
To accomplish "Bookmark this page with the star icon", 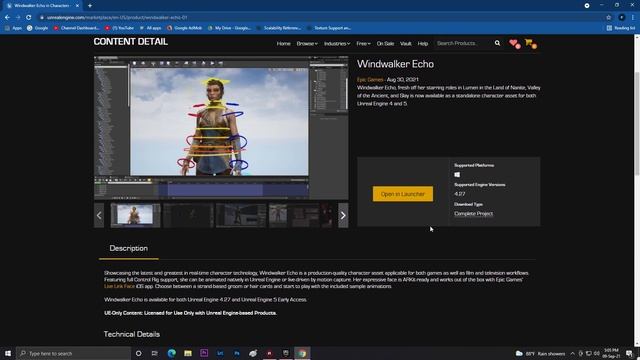I will [x=609, y=18].
